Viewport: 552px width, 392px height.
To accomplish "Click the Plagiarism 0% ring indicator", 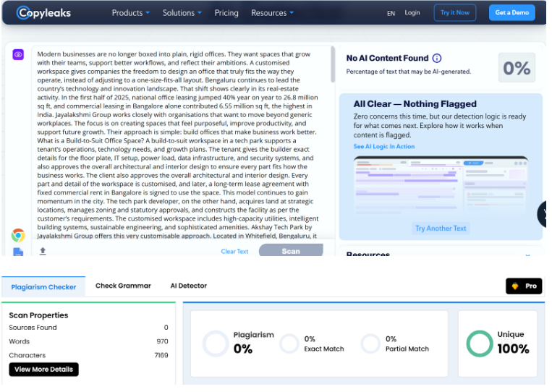I will [x=216, y=344].
